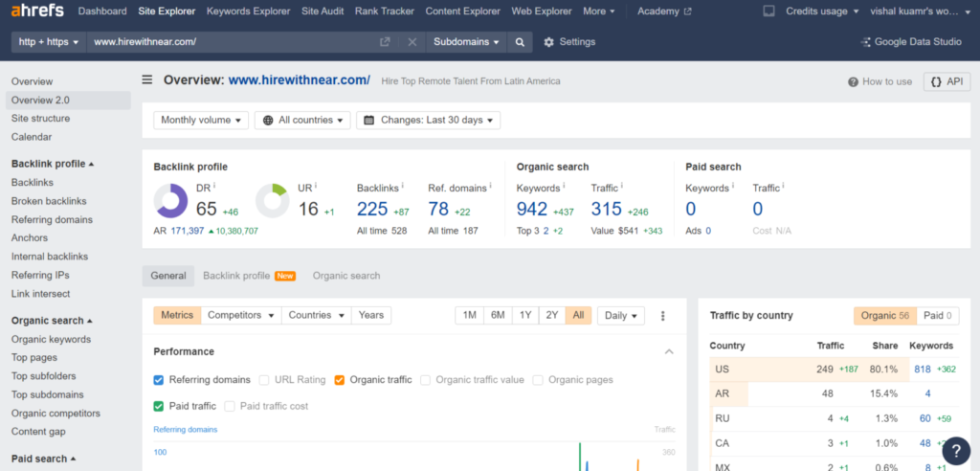The height and width of the screenshot is (471, 980).
Task: Enable Organic pages checkbox
Action: [538, 380]
